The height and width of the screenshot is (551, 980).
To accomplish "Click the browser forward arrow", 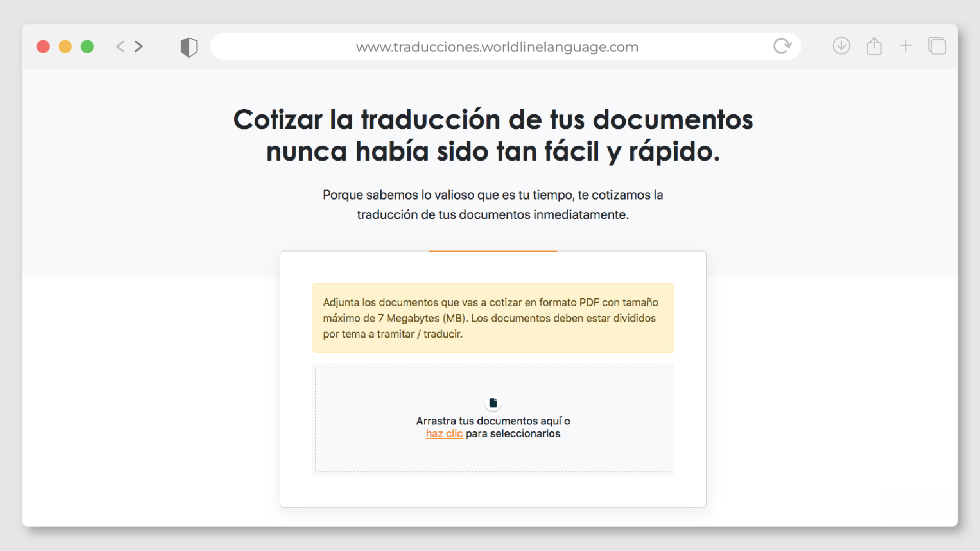I will [x=139, y=46].
